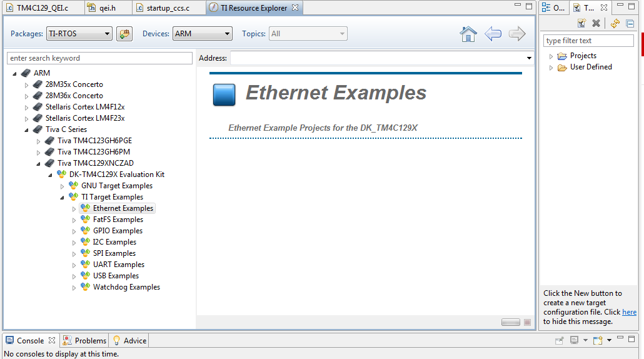Click the Collapse All icon in target panel
This screenshot has width=644, height=359.
(x=630, y=23)
